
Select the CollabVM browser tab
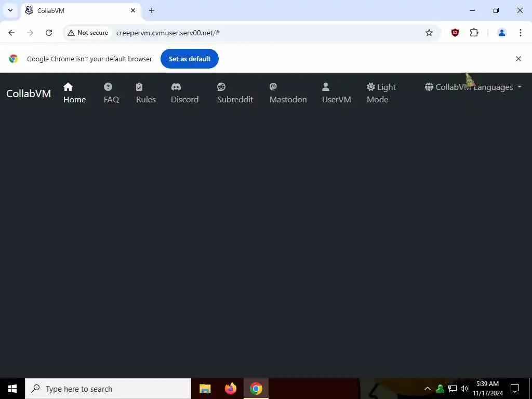82,10
